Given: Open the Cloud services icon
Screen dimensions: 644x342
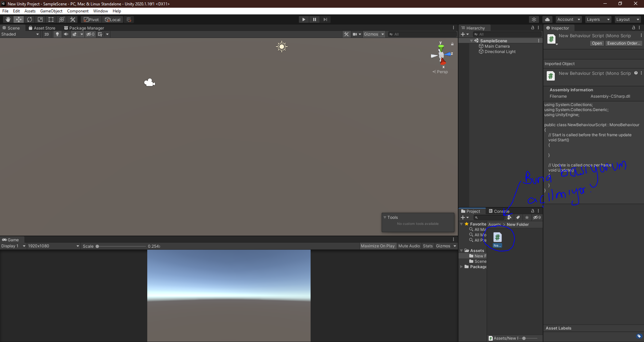Looking at the screenshot, I should tap(547, 19).
